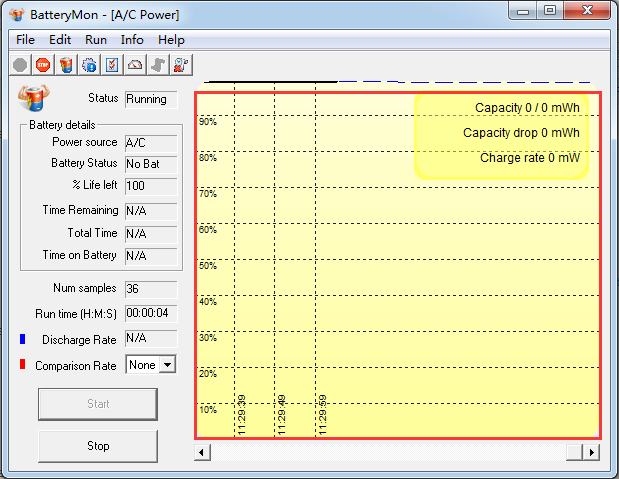
Task: Open the Run menu
Action: pyautogui.click(x=96, y=40)
